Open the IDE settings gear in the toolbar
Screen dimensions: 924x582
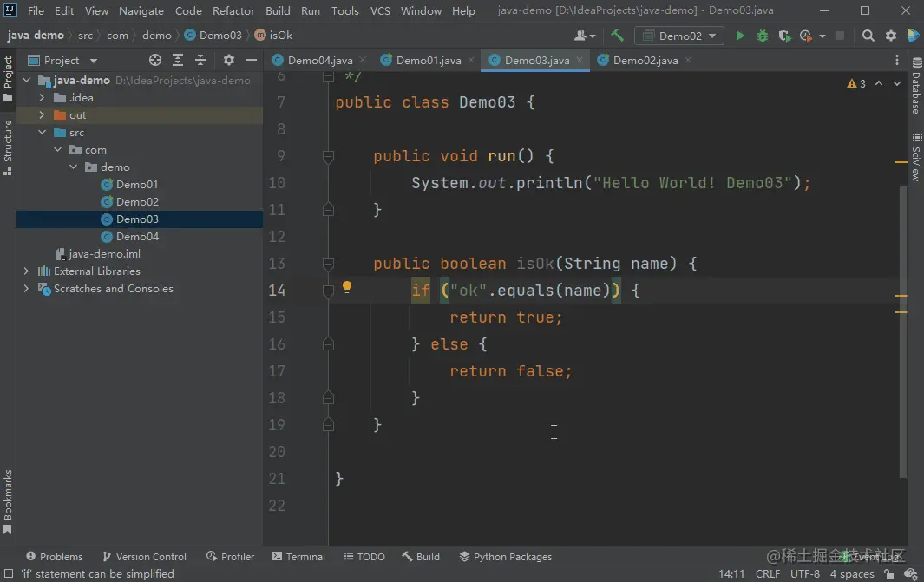[x=891, y=36]
